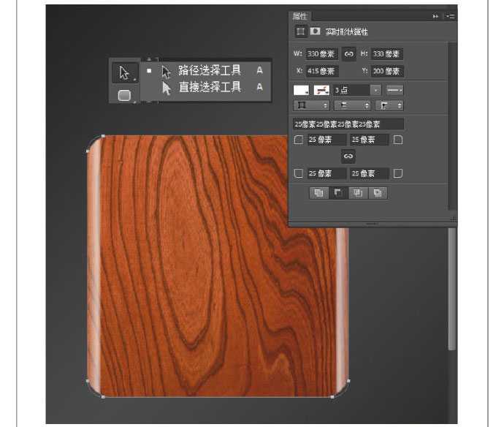The width and height of the screenshot is (504, 427).
Task: Choose 路径选择工具 from the flyout menu
Action: pos(209,71)
